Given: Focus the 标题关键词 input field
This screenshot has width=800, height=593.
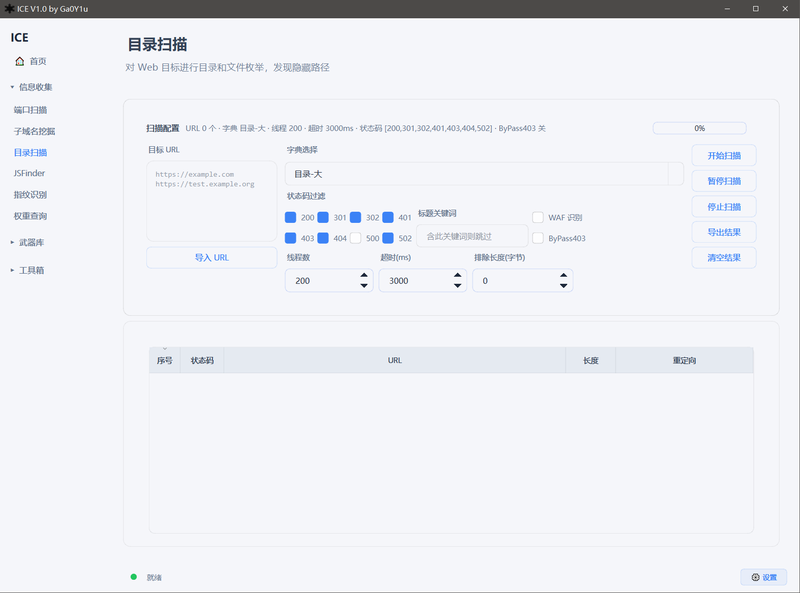Looking at the screenshot, I should (472, 236).
